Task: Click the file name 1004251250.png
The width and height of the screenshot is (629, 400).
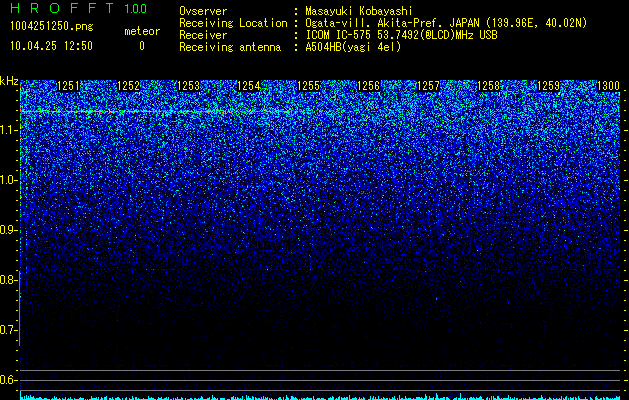Action: (52, 27)
